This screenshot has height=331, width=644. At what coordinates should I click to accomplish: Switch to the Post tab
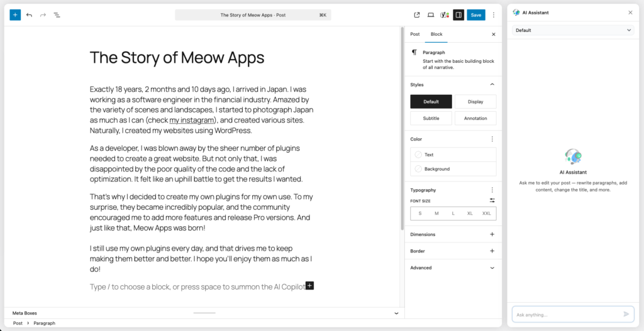point(415,34)
